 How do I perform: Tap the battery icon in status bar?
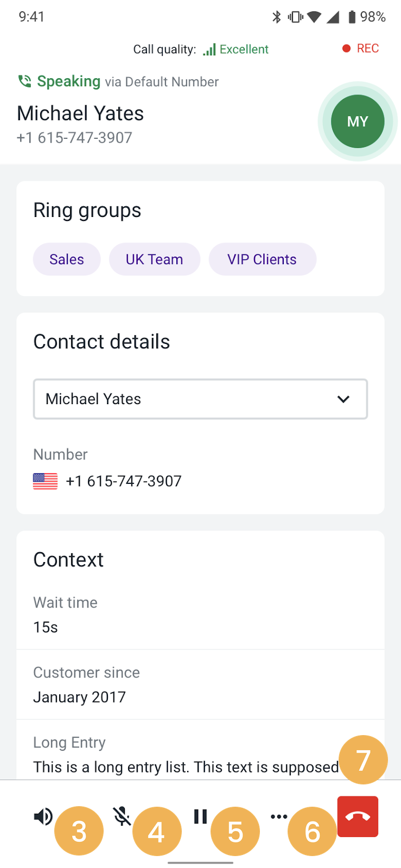click(x=352, y=17)
